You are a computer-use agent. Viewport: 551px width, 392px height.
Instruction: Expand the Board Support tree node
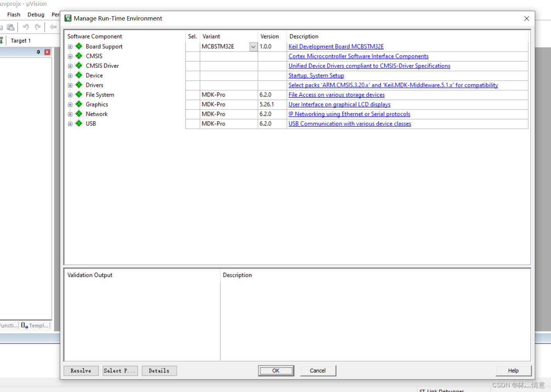coord(70,47)
